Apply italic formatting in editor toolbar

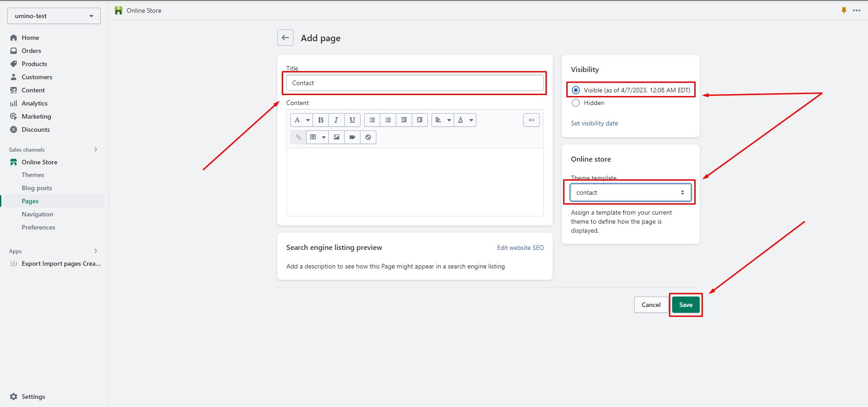click(x=336, y=120)
